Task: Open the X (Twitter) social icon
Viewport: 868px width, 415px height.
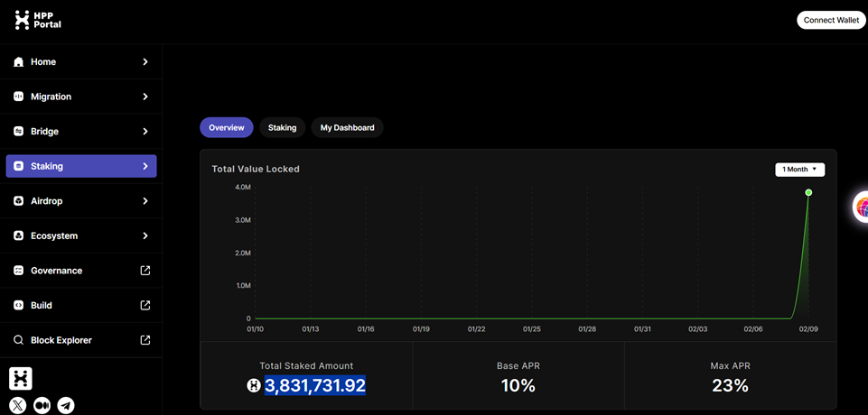Action: point(18,405)
